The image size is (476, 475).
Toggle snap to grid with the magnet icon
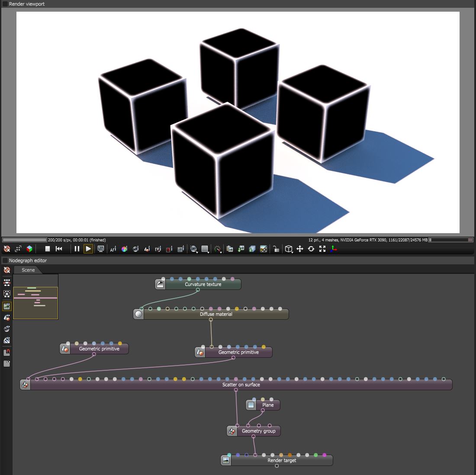6,353
